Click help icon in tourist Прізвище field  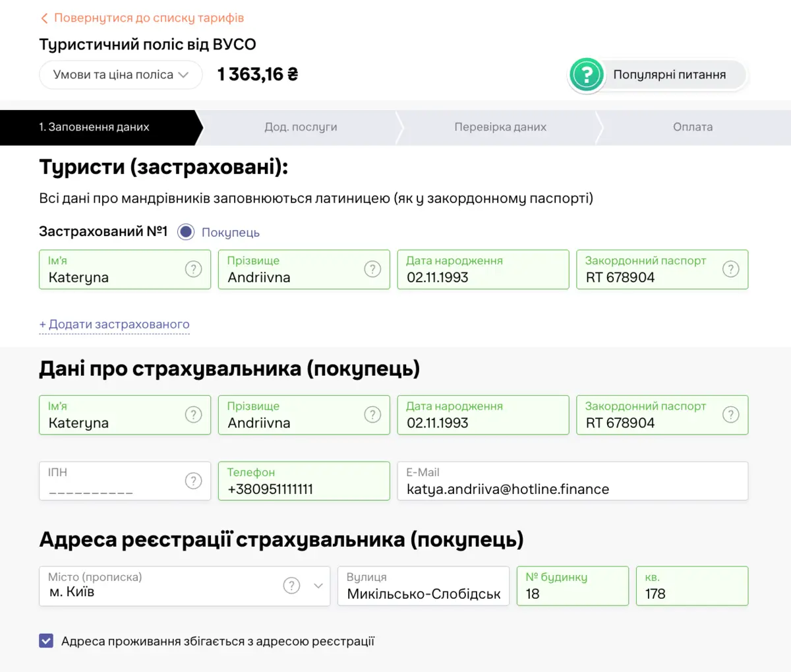tap(372, 269)
